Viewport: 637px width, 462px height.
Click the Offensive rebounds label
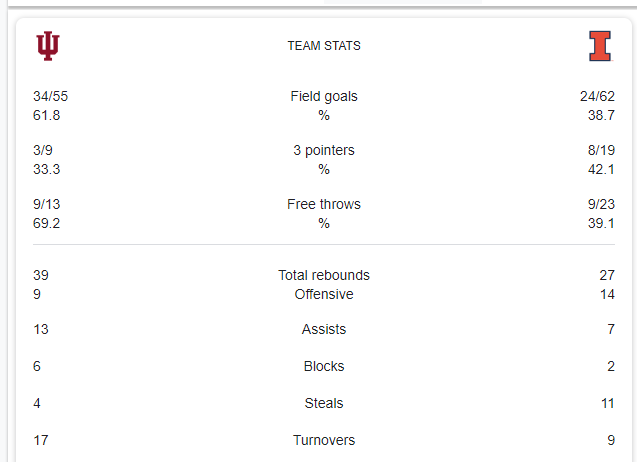pyautogui.click(x=324, y=295)
